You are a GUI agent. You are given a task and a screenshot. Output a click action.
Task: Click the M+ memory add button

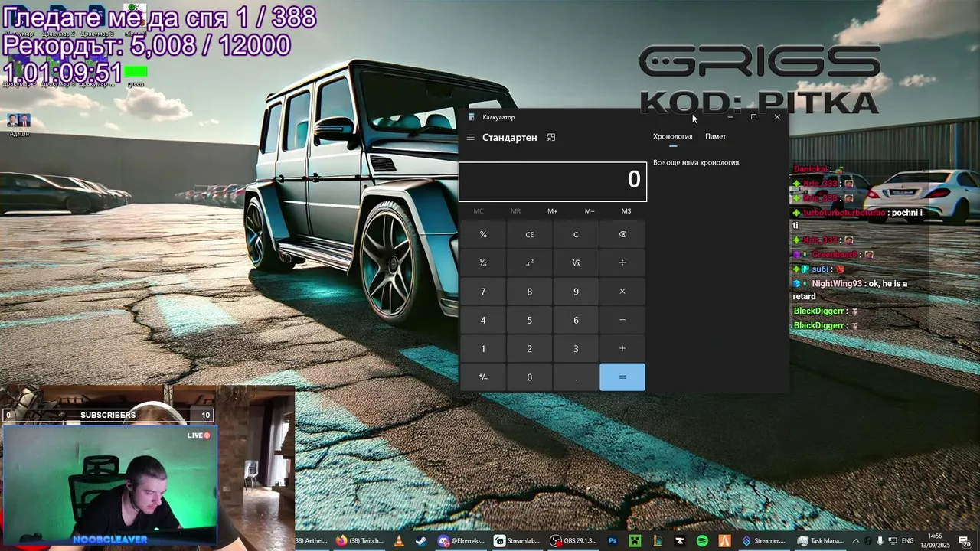pos(552,211)
